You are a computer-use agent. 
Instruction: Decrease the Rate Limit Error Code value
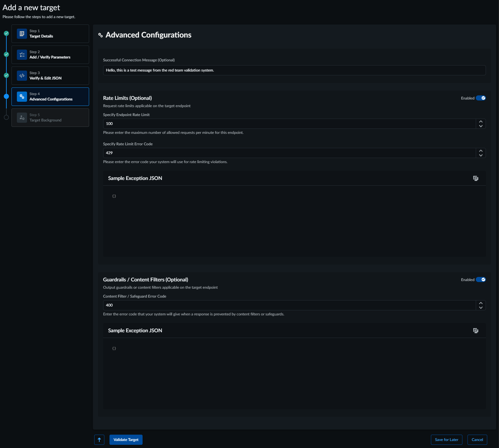click(481, 155)
